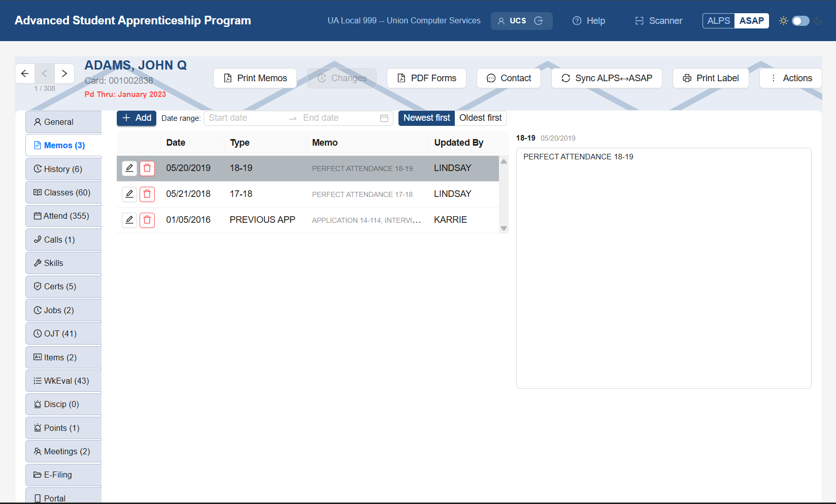The width and height of the screenshot is (836, 504).
Task: Toggle the dark mode switch
Action: point(800,21)
